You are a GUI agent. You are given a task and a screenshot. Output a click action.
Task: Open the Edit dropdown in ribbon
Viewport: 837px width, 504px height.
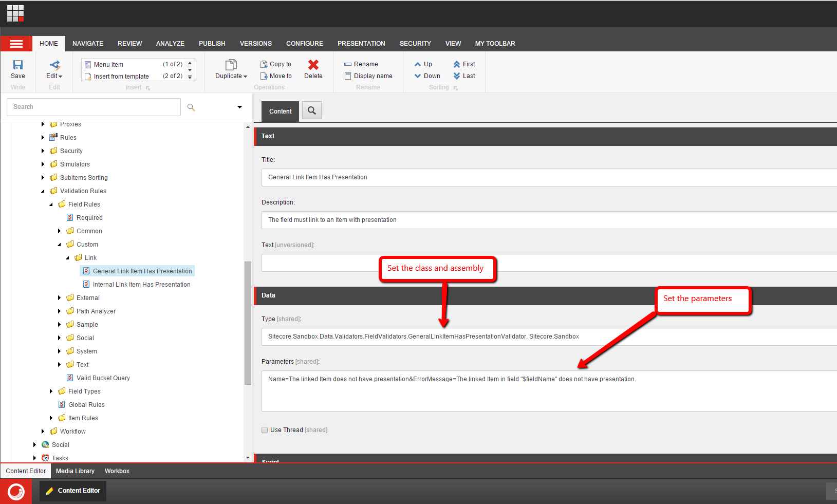tap(54, 76)
